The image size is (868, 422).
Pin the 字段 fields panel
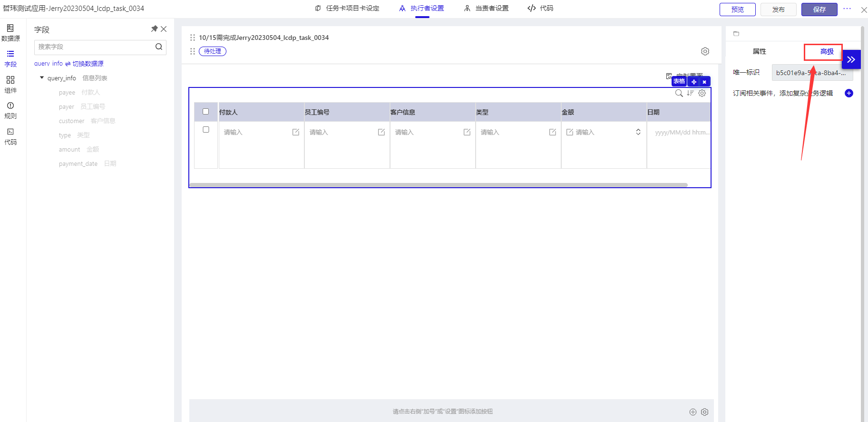click(154, 29)
